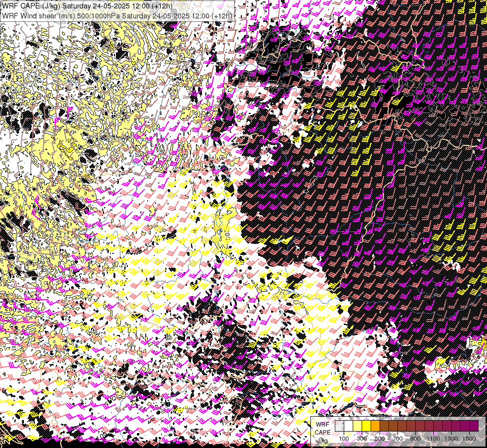The image size is (487, 448).
Task: Click the legend value 300
Action: pyautogui.click(x=362, y=439)
